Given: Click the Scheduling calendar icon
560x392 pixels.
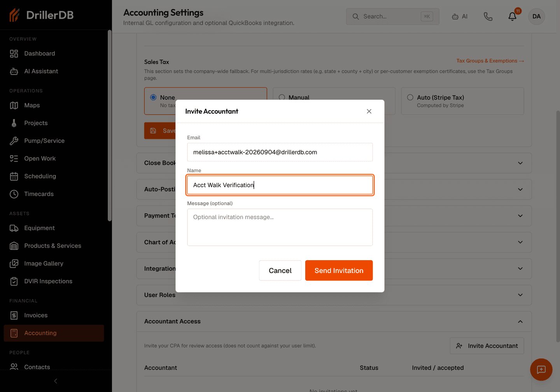Looking at the screenshot, I should (x=14, y=176).
